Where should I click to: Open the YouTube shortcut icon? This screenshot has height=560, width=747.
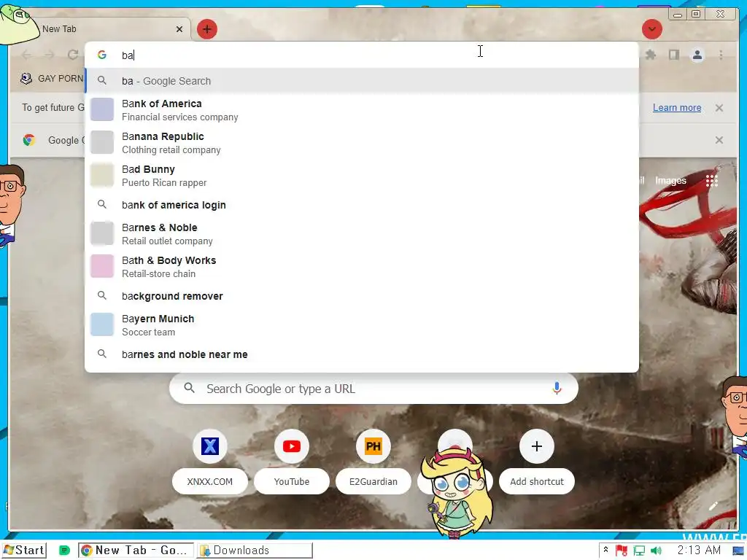[292, 446]
